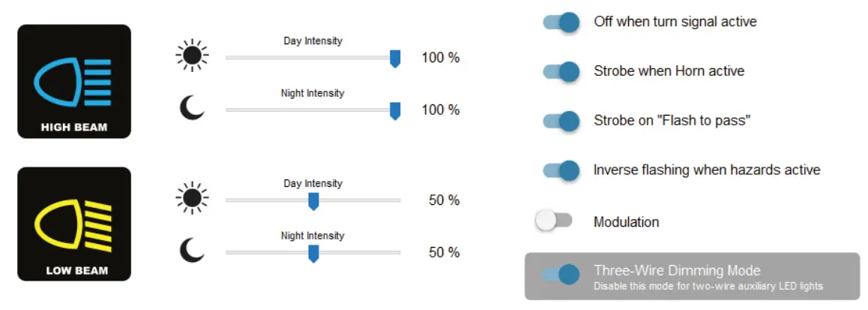The height and width of the screenshot is (310, 868).
Task: Click the Low Beam Night Intensity slider handle
Action: [x=313, y=254]
